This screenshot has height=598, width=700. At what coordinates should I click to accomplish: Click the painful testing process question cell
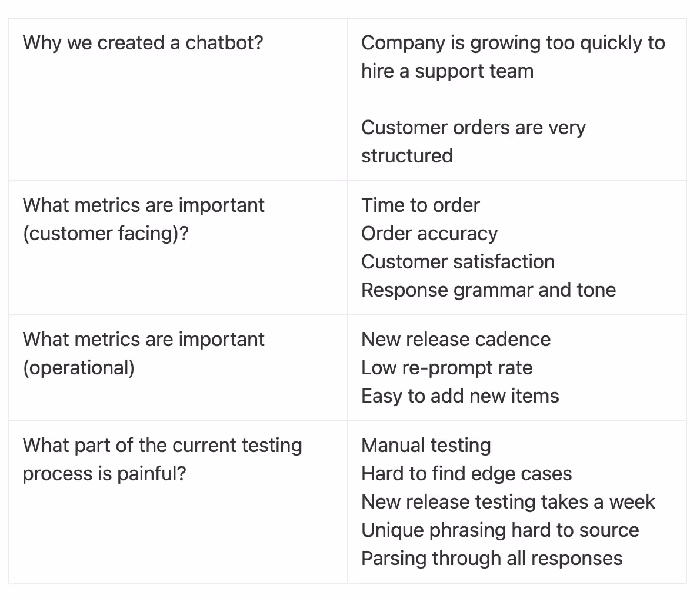[178, 502]
